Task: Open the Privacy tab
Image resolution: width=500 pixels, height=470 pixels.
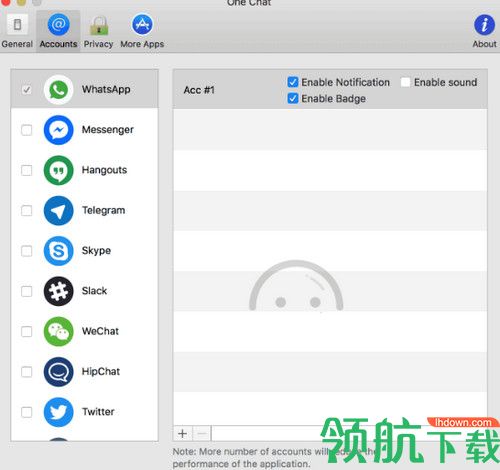Action: [98, 31]
